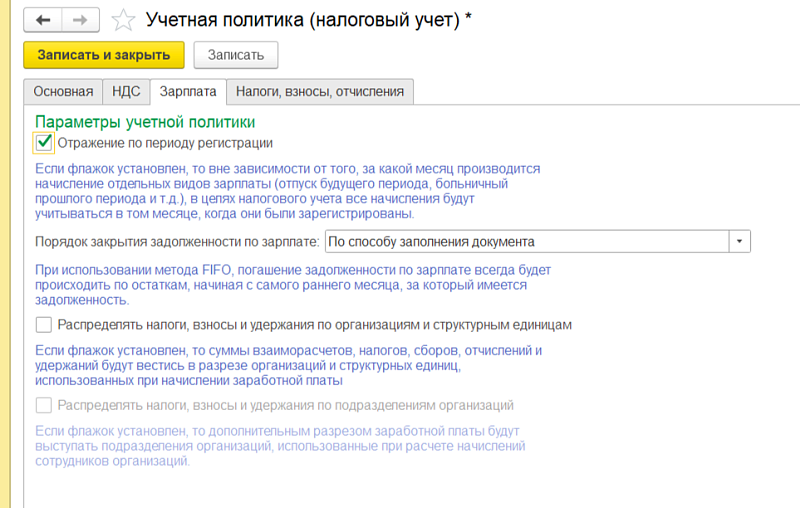Image resolution: width=800 pixels, height=508 pixels.
Task: Switch to the 'Основная' tab
Action: [63, 91]
